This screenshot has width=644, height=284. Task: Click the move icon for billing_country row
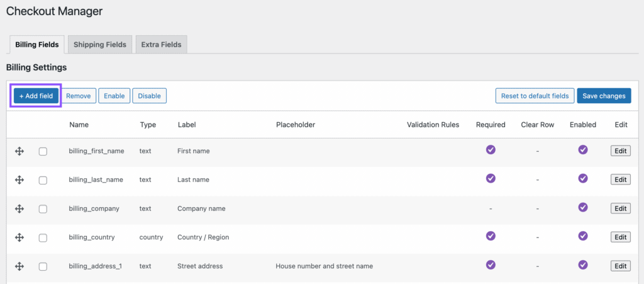pyautogui.click(x=19, y=237)
